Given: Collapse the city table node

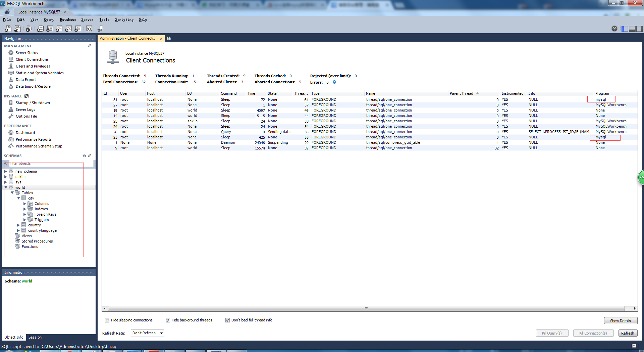Looking at the screenshot, I should pyautogui.click(x=18, y=198).
